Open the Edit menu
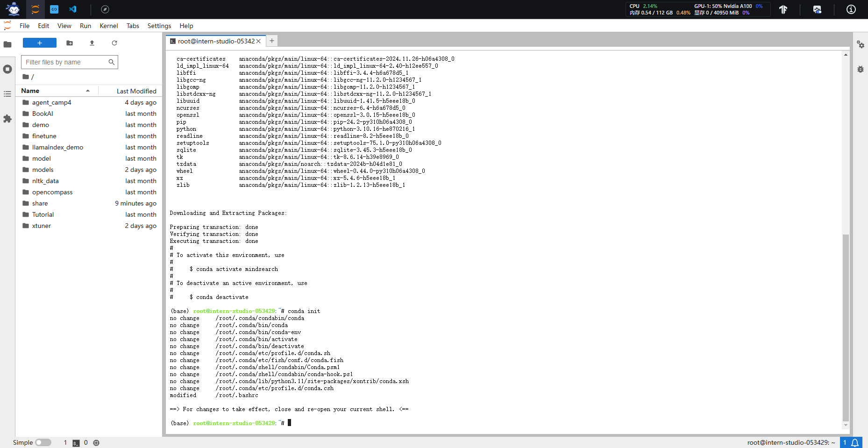 pyautogui.click(x=43, y=26)
